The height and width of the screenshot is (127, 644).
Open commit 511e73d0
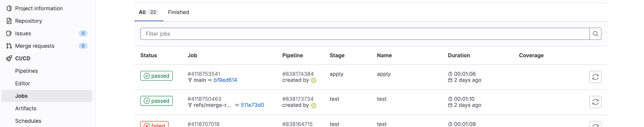coord(252,105)
